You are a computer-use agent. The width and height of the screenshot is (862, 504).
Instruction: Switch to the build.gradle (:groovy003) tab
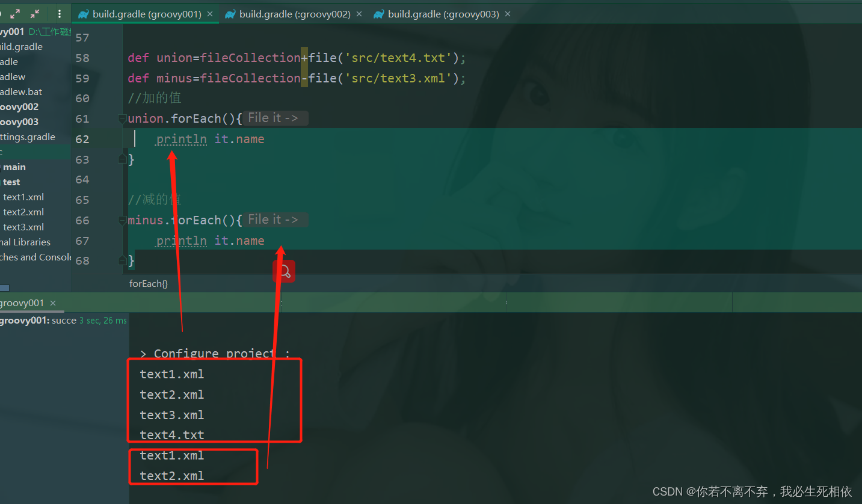tap(443, 14)
